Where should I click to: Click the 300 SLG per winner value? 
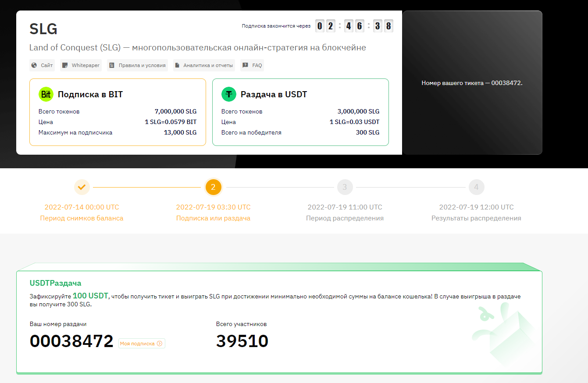tap(367, 132)
